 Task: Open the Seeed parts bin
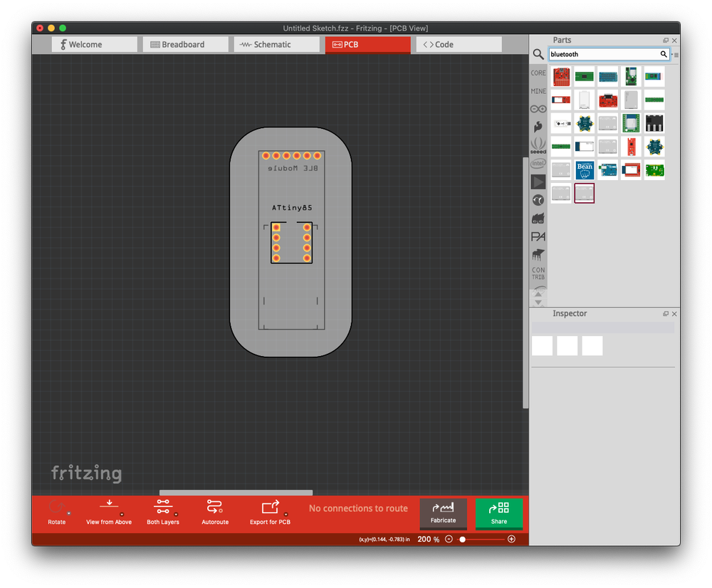coord(538,146)
